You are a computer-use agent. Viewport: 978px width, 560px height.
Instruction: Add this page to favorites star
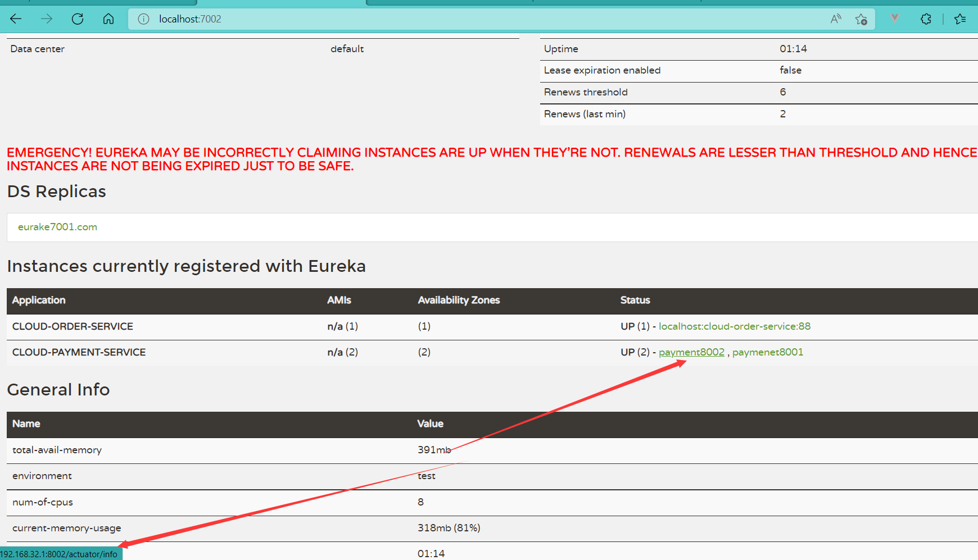pyautogui.click(x=861, y=19)
